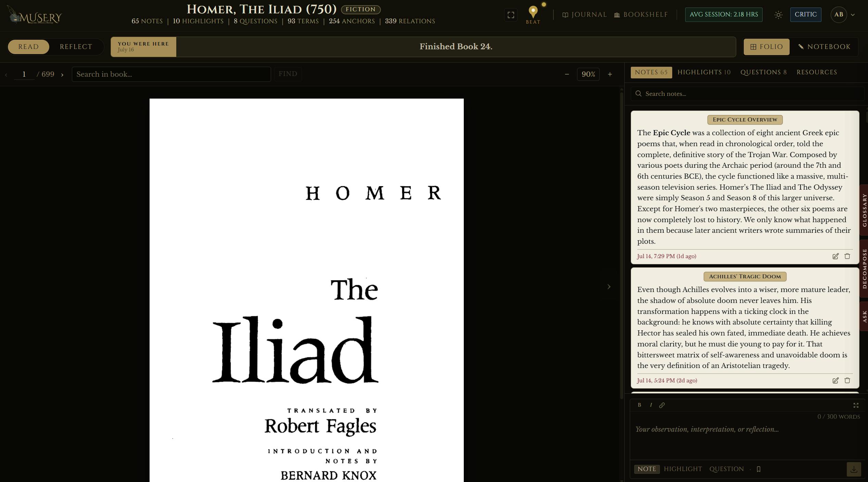Click the 65 Notes header stat
The image size is (868, 482).
point(147,21)
